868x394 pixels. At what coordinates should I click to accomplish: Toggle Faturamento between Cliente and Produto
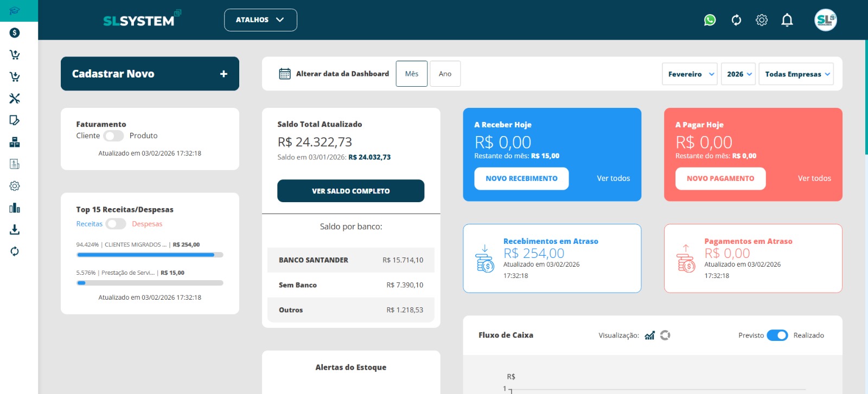coord(114,136)
